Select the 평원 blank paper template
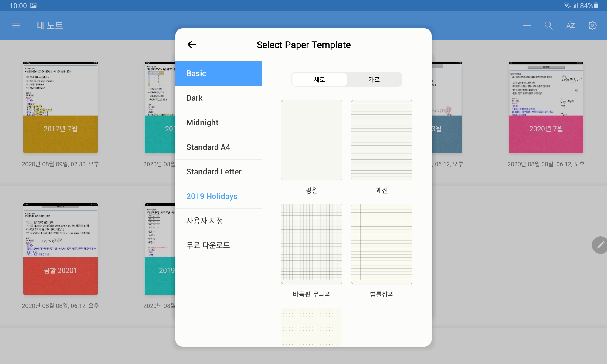This screenshot has height=364, width=607. click(x=312, y=140)
